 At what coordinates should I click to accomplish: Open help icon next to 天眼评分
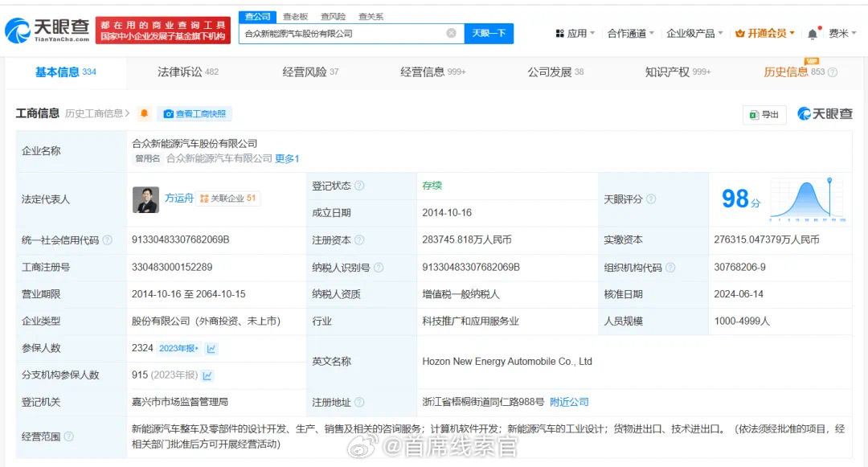click(x=651, y=199)
